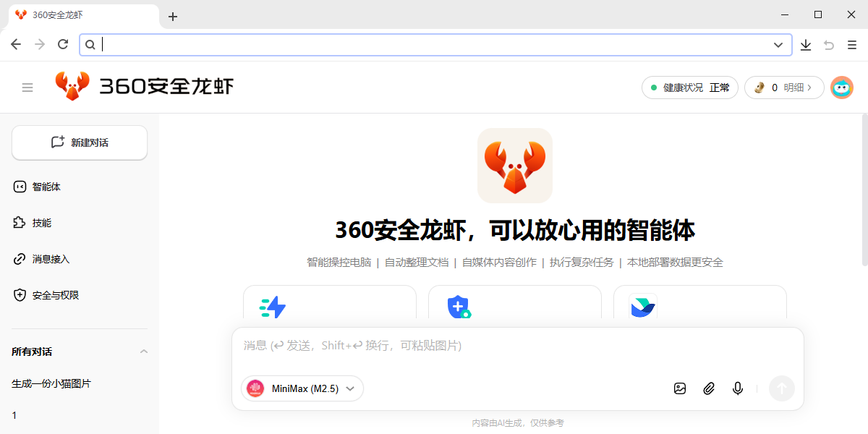The width and height of the screenshot is (868, 434).
Task: Attach a file with the paperclip icon
Action: [709, 388]
